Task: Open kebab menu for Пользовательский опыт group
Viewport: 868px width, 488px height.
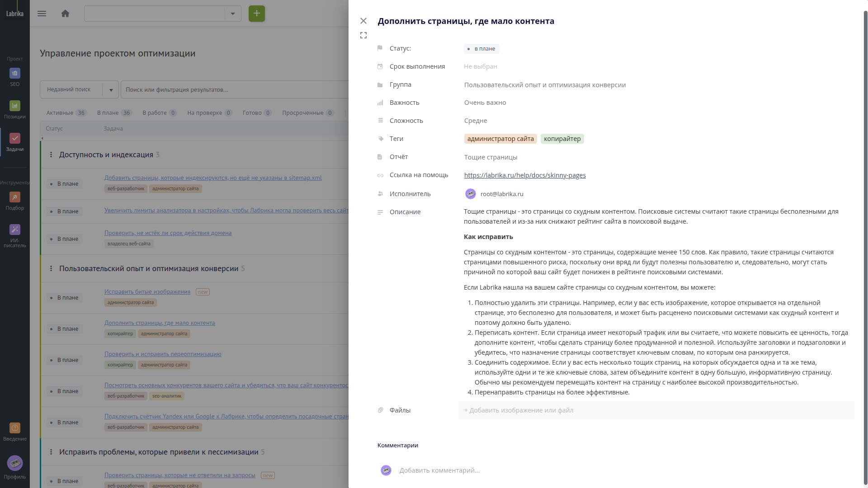Action: pyautogui.click(x=51, y=268)
